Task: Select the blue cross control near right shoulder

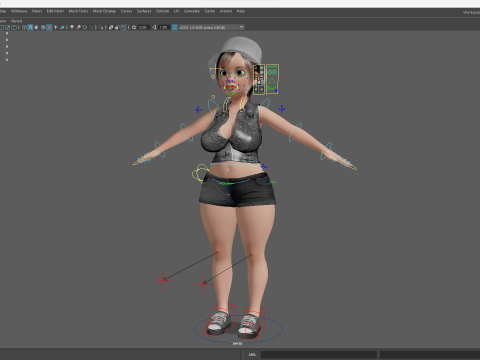Action: (x=282, y=109)
